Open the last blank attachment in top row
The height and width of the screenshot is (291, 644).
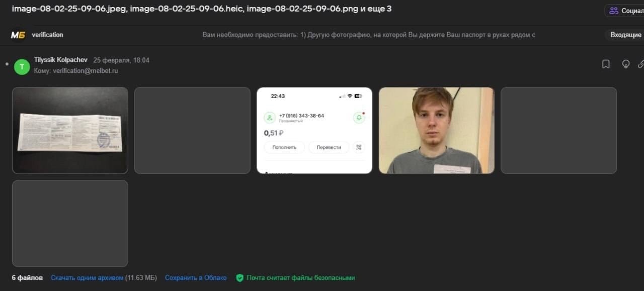(558, 131)
